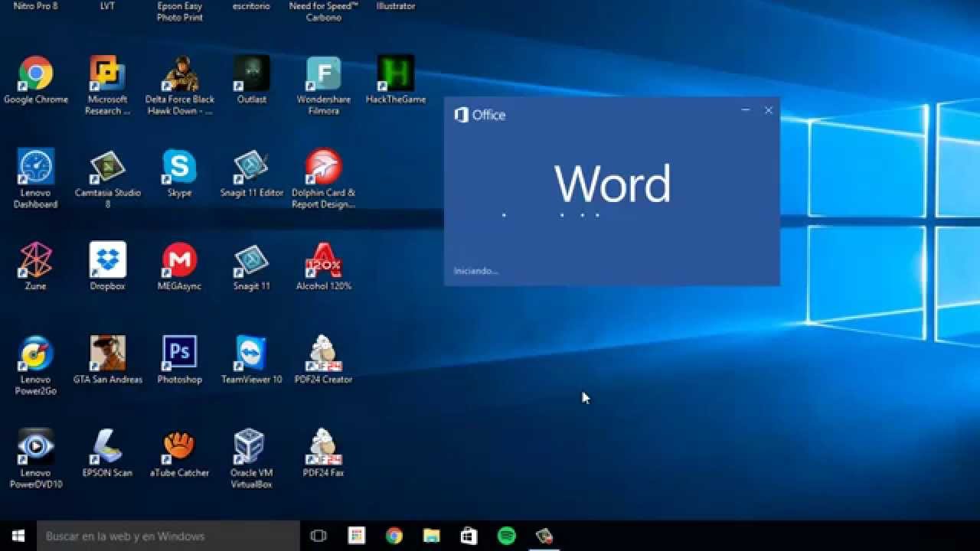
Task: Open the Wondershare Filmora shortcut
Action: (x=324, y=85)
